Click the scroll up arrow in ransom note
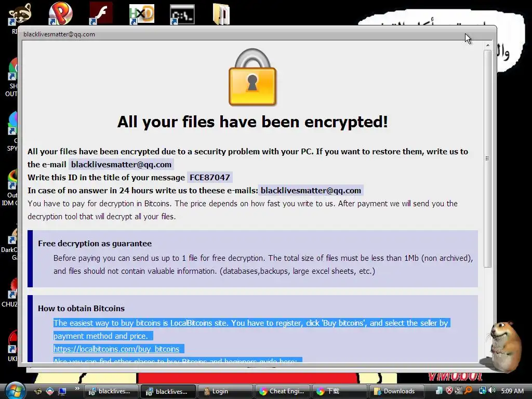532x399 pixels. pyautogui.click(x=487, y=46)
